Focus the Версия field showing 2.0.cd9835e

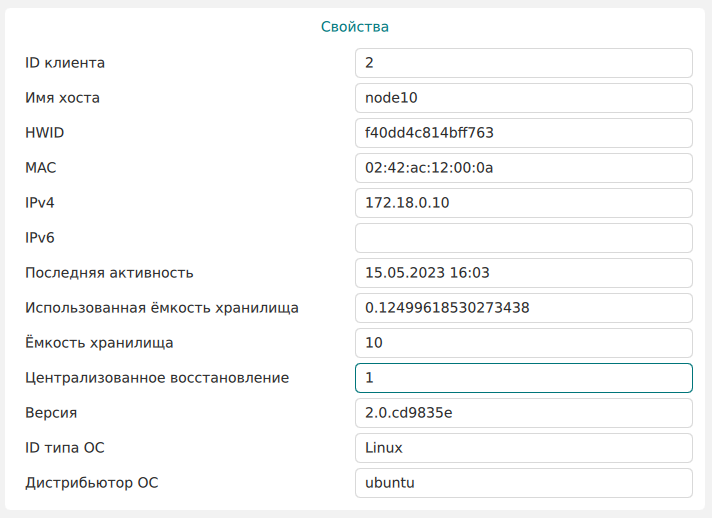(x=523, y=413)
